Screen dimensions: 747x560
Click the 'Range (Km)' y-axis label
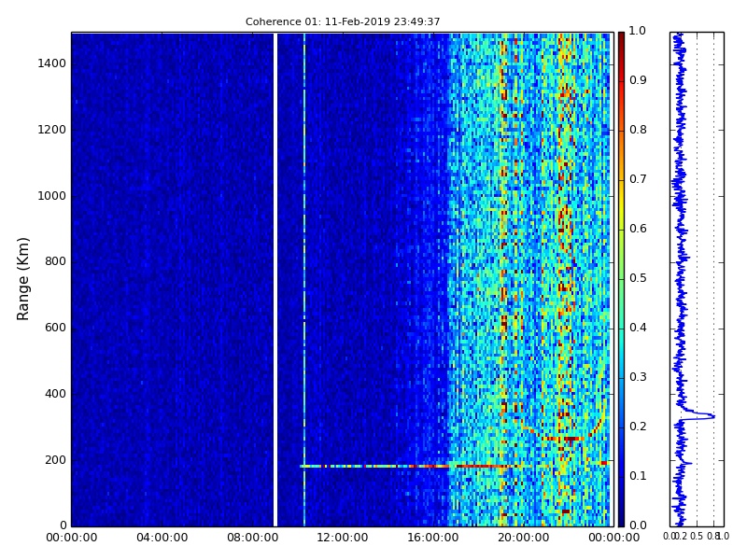22,279
